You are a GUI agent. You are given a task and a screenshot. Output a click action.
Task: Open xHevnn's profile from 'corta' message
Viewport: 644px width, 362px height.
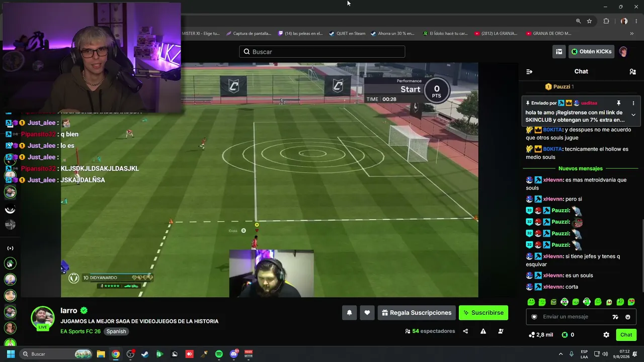click(553, 287)
